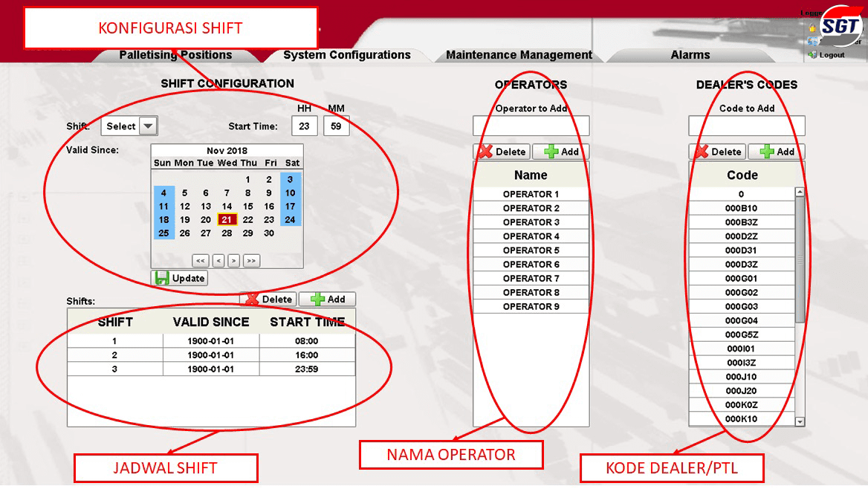Select dealer code 000B3Z
Viewport: 868px width, 489px height.
point(742,222)
